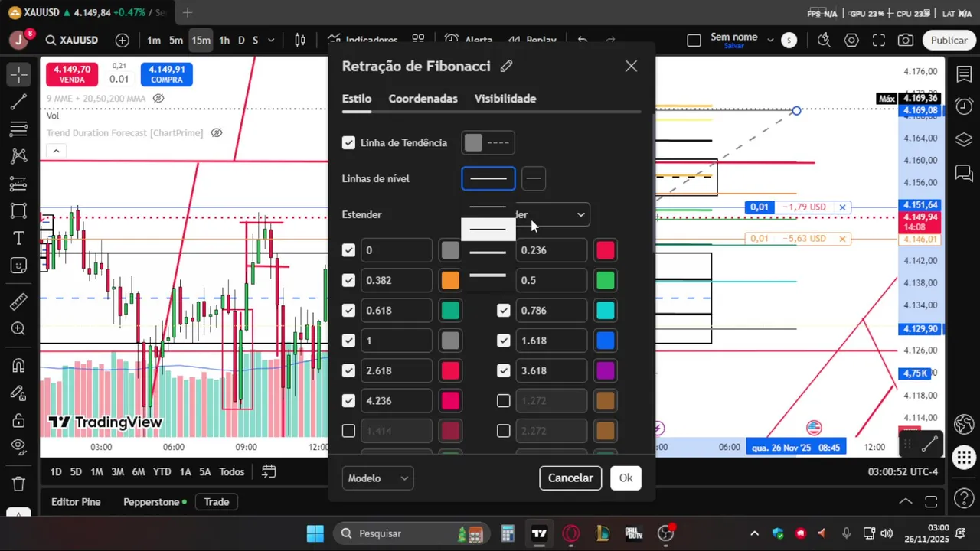The image size is (980, 551).
Task: Enable the 1.414 level checkbox
Action: click(348, 431)
